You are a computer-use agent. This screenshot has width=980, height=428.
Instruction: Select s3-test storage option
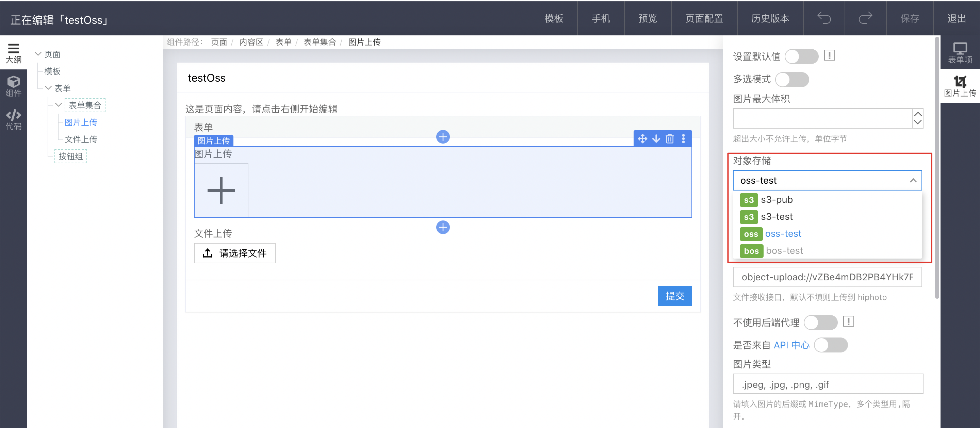click(x=827, y=216)
